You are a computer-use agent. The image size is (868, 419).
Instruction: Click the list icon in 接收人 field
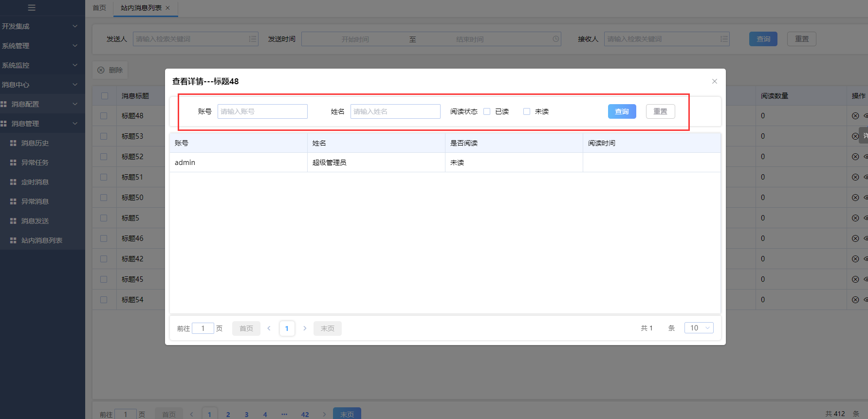click(x=724, y=39)
